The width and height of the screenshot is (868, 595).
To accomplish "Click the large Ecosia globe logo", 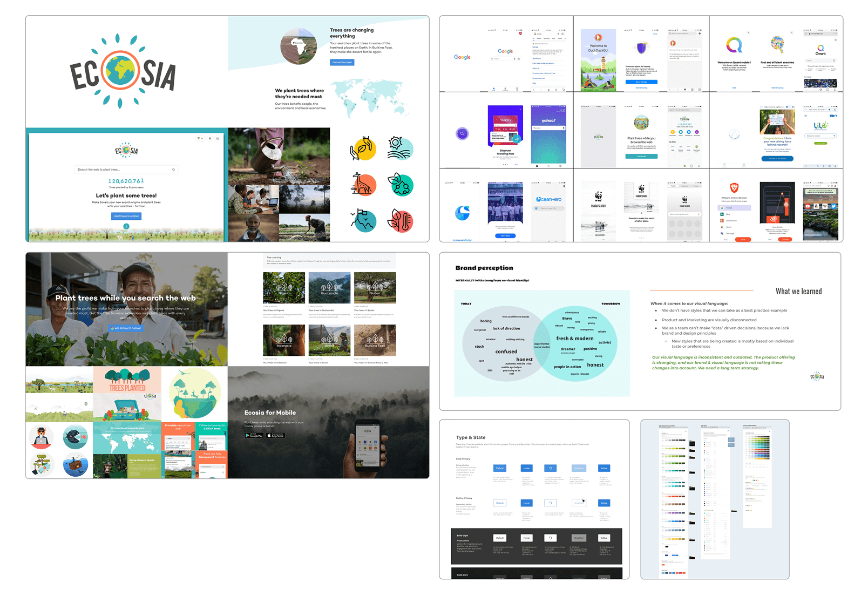I will pyautogui.click(x=123, y=71).
